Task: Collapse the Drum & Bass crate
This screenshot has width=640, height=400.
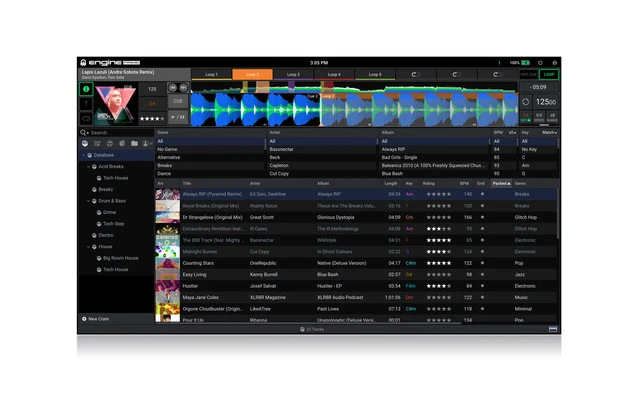Action: point(89,201)
